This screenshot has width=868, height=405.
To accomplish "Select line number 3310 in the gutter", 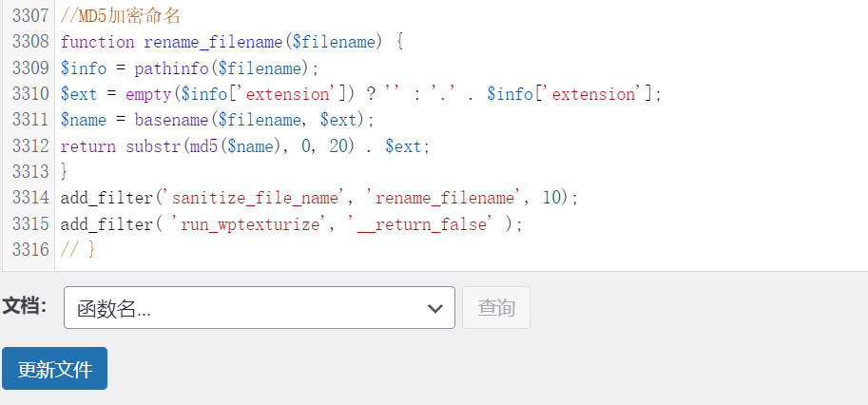I will [29, 94].
